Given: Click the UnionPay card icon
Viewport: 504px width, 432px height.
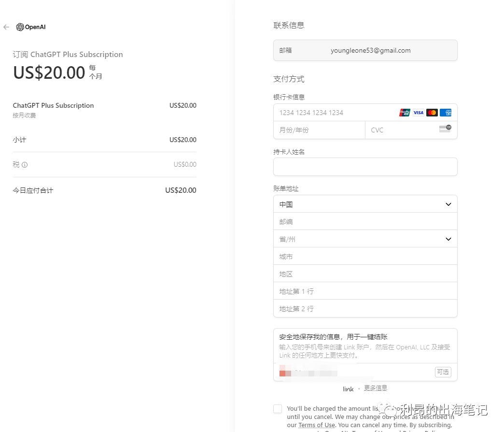Looking at the screenshot, I should 405,113.
